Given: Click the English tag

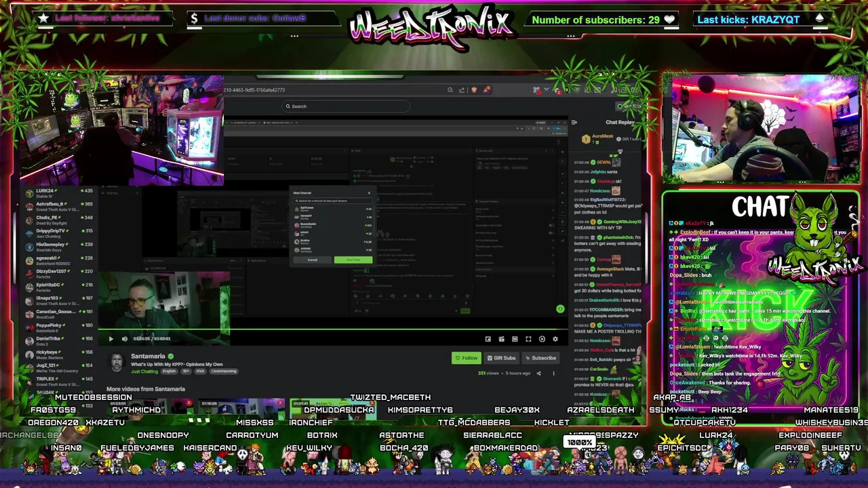Looking at the screenshot, I should coord(169,371).
